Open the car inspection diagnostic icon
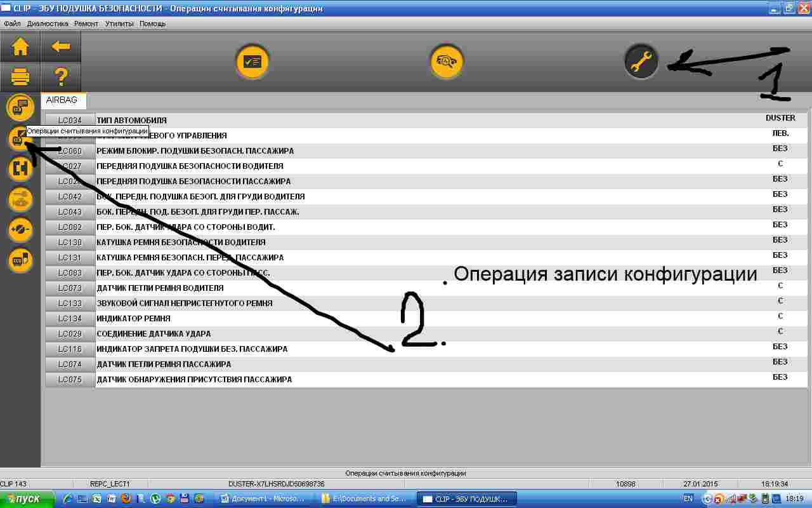The height and width of the screenshot is (508, 812). pyautogui.click(x=447, y=62)
